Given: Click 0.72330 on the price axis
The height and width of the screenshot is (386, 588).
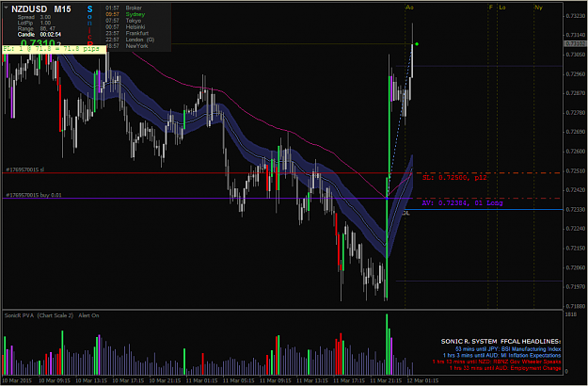Looking at the screenshot, I should tap(575, 209).
